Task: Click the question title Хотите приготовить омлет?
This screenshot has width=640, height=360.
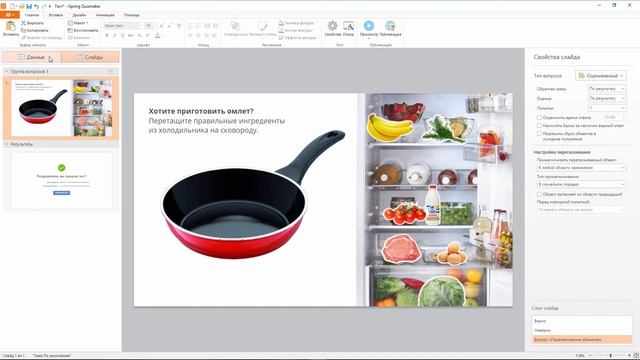Action: 201,111
